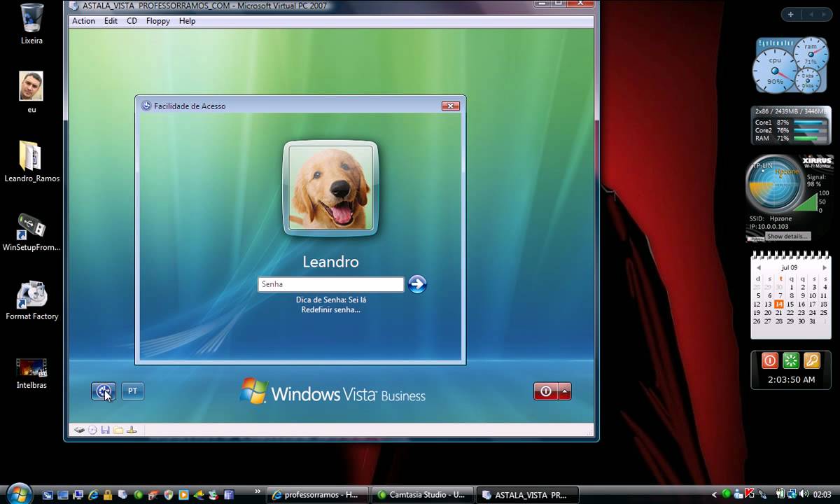Switch to Camtasia Studio taskbar button
Screen dimensions: 840x504
[423, 494]
